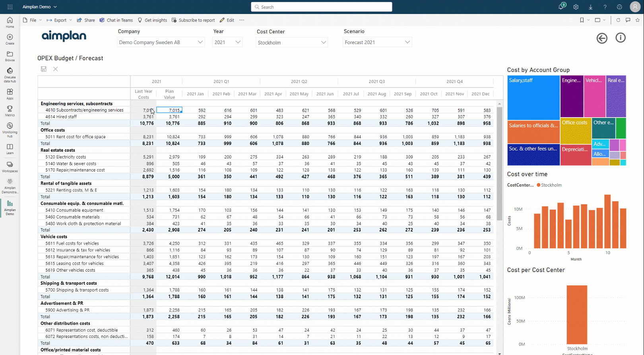644x355 pixels.
Task: Open the feedback smiley icon
Action: pos(619,7)
